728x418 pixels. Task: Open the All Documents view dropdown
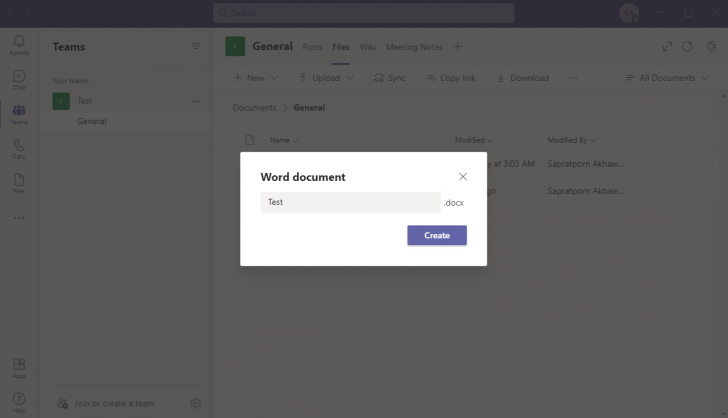pyautogui.click(x=667, y=78)
